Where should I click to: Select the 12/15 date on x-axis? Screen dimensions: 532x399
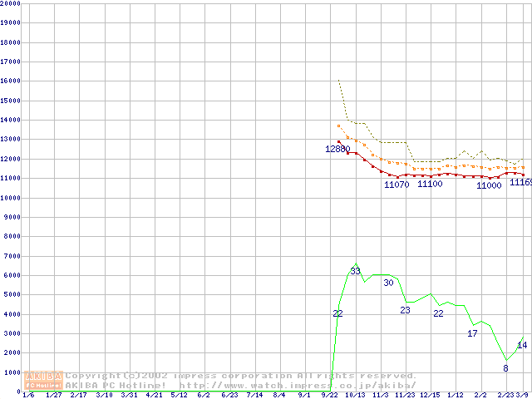tap(430, 395)
